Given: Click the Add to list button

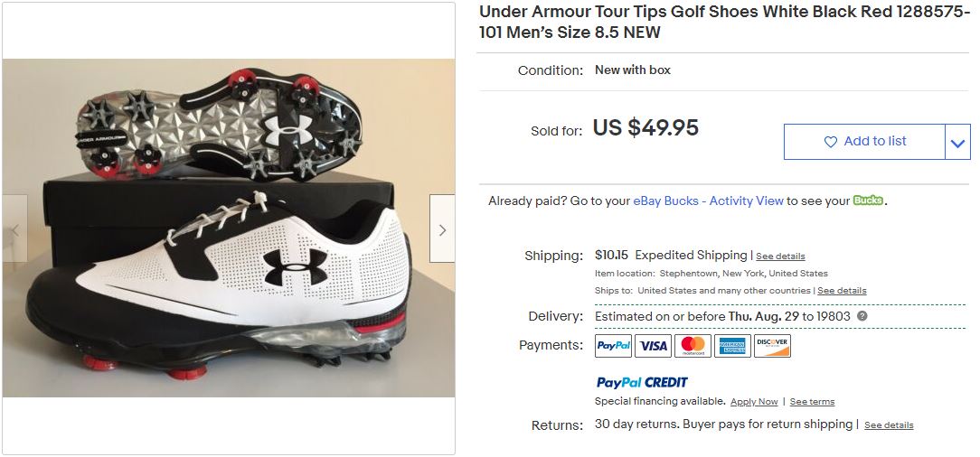Looking at the screenshot, I should [x=864, y=142].
